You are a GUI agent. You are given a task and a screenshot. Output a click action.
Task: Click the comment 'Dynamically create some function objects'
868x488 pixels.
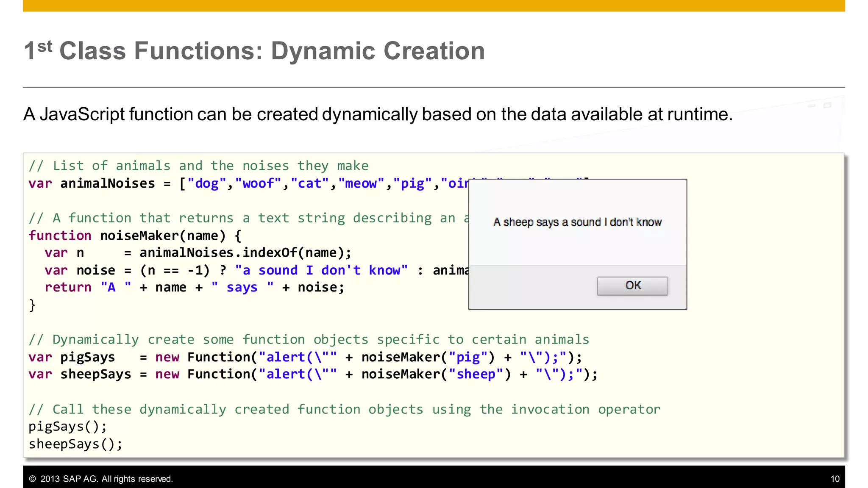pyautogui.click(x=309, y=340)
